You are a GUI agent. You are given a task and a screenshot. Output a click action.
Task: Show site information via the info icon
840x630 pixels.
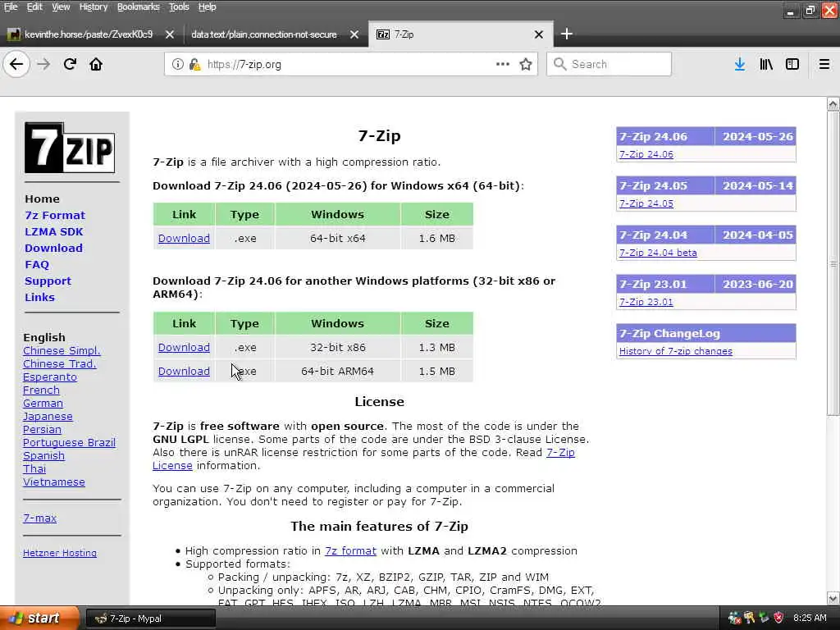[177, 64]
